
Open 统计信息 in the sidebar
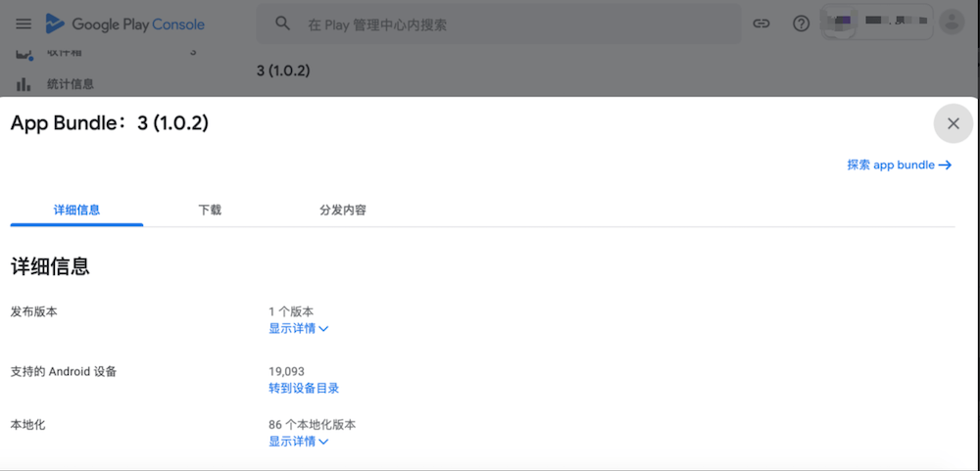tap(70, 84)
